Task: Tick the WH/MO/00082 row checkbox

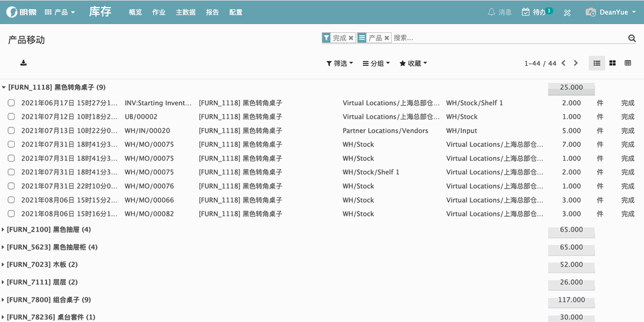Action: coord(11,214)
